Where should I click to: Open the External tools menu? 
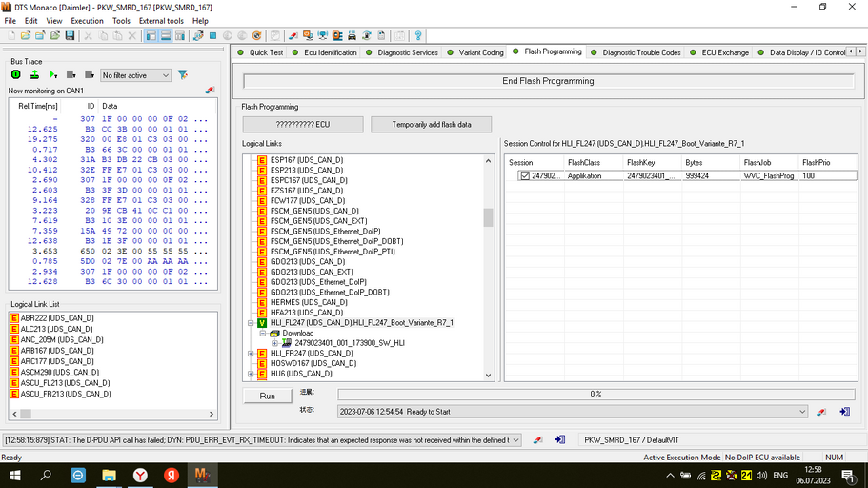(x=161, y=21)
